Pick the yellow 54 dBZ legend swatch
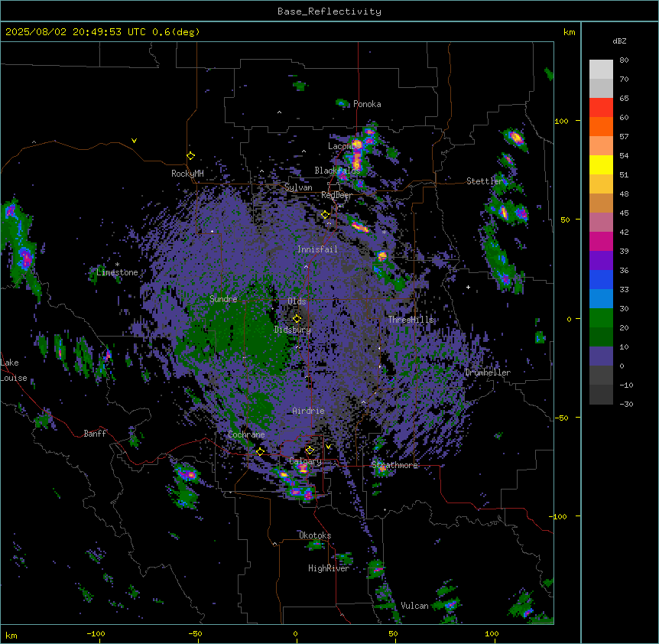The width and height of the screenshot is (659, 644). [601, 164]
